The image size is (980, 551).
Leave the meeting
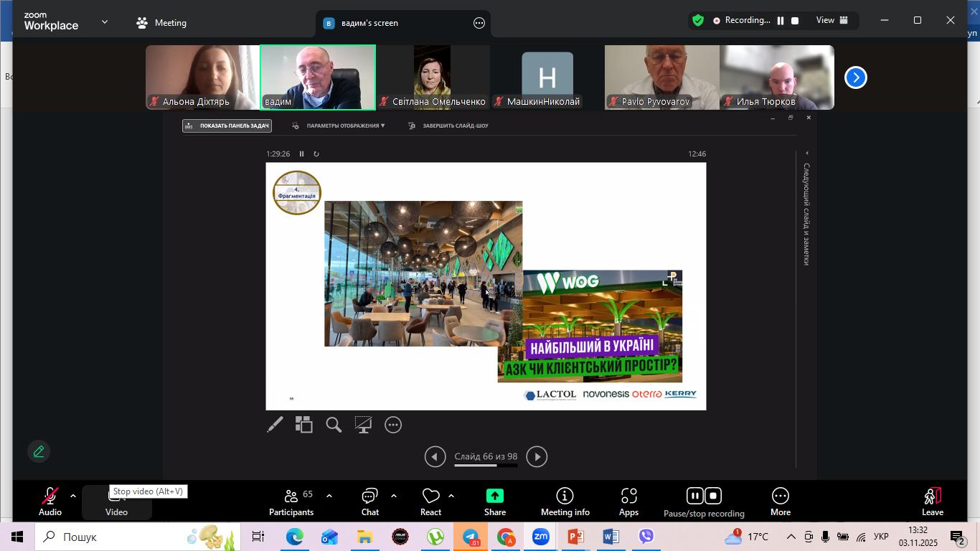pyautogui.click(x=932, y=501)
